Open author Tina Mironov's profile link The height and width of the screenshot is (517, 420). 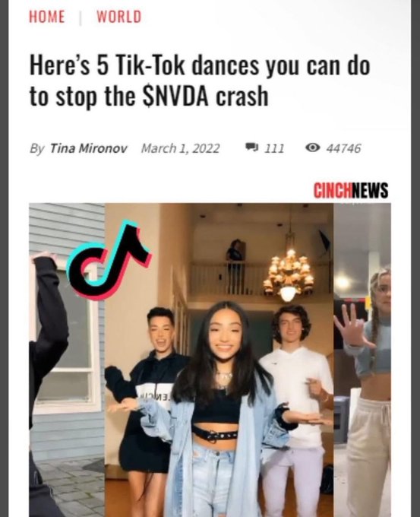(88, 148)
